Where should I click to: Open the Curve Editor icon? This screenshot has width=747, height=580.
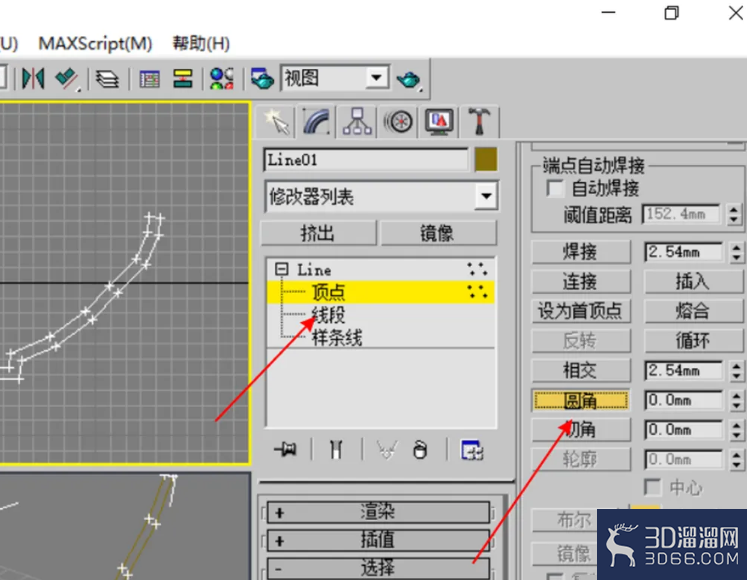149,79
